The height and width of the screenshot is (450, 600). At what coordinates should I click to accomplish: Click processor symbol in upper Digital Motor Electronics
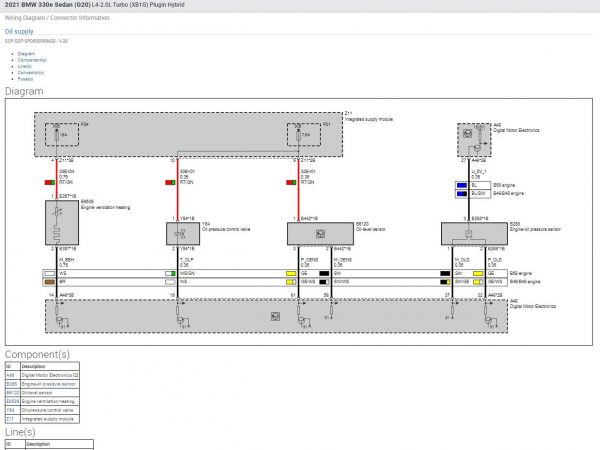pyautogui.click(x=467, y=134)
